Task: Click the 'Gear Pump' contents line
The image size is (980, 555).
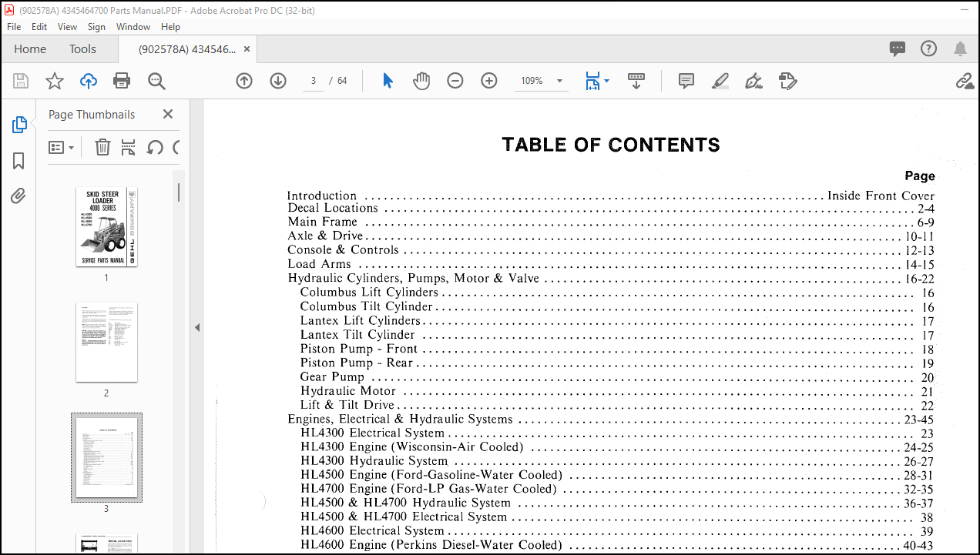Action: [332, 376]
